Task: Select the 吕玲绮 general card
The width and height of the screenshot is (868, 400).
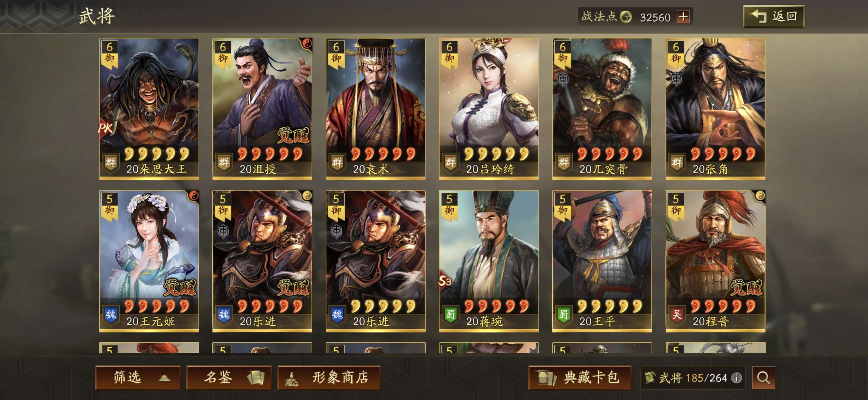Action: point(489,109)
